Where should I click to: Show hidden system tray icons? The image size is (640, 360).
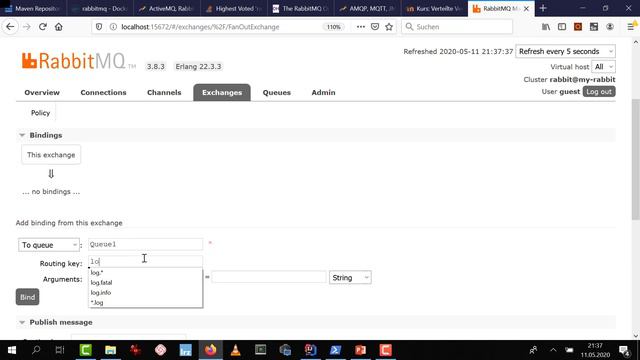(553, 350)
